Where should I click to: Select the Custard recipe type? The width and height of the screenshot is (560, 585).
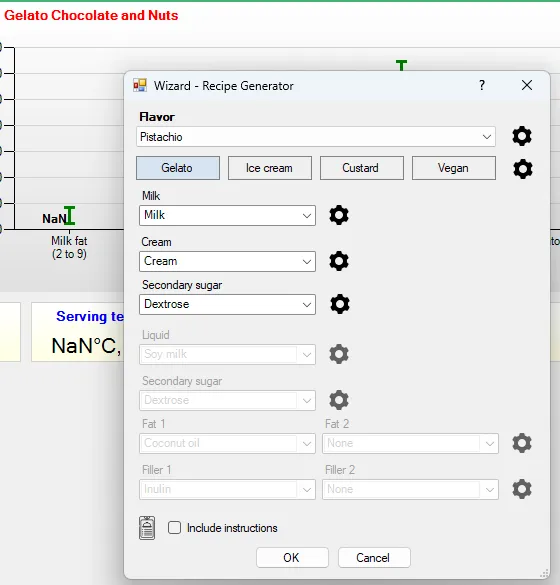click(362, 168)
